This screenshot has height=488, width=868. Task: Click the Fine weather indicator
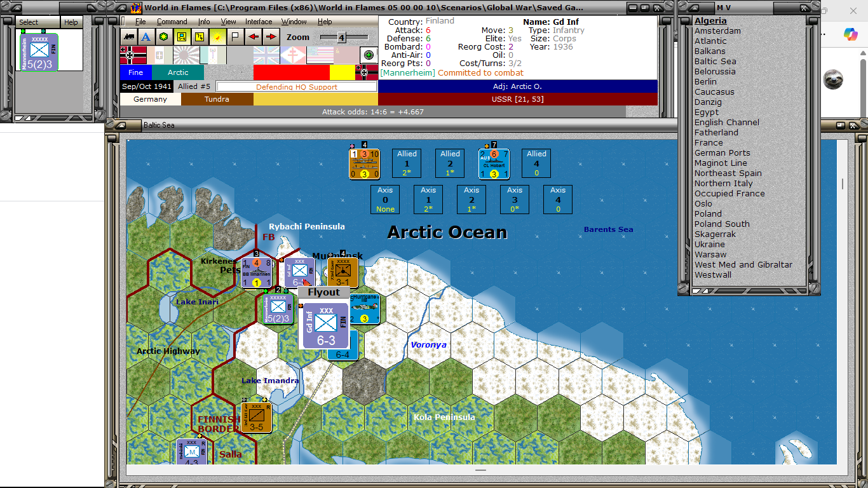coord(136,72)
